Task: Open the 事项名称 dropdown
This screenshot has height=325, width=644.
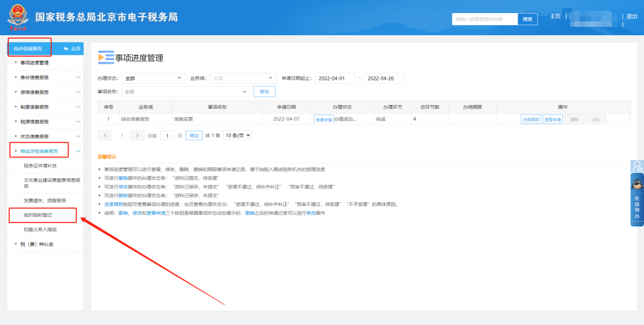Action: pos(185,92)
